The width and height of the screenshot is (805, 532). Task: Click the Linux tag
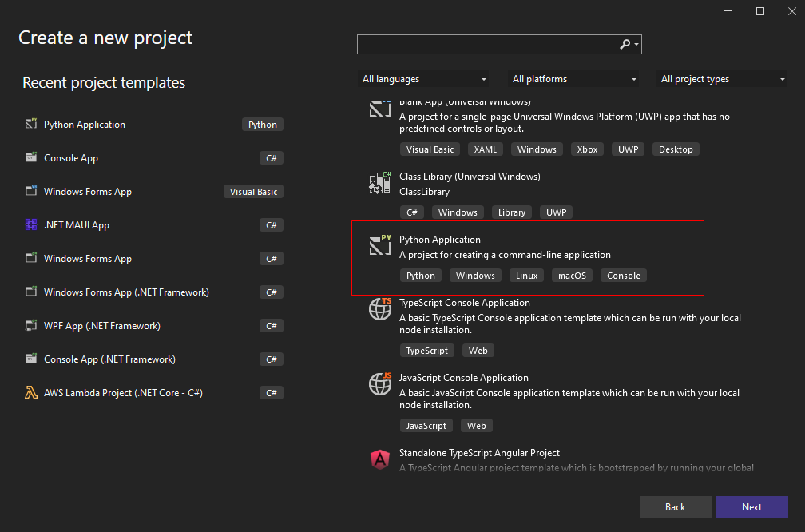pos(526,276)
